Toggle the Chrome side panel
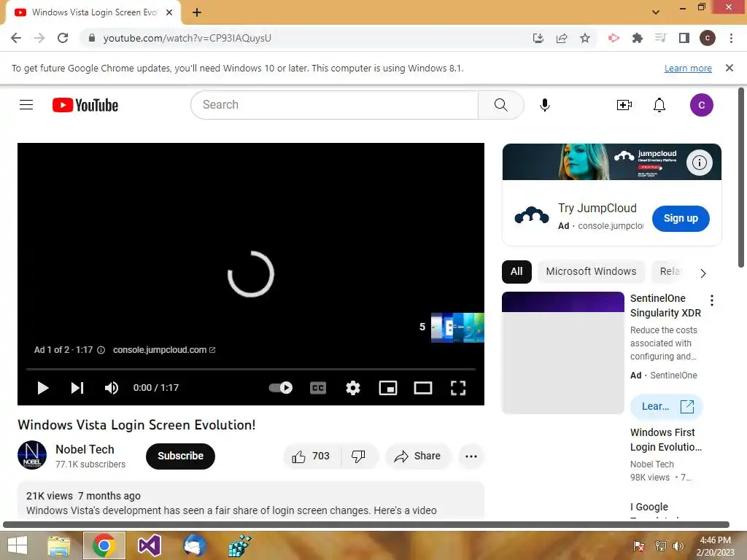Viewport: 747px width, 560px height. (684, 38)
